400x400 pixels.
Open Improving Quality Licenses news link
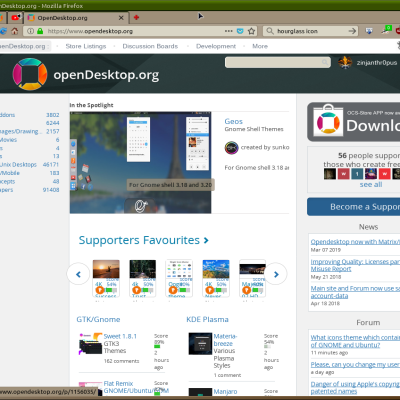click(355, 265)
